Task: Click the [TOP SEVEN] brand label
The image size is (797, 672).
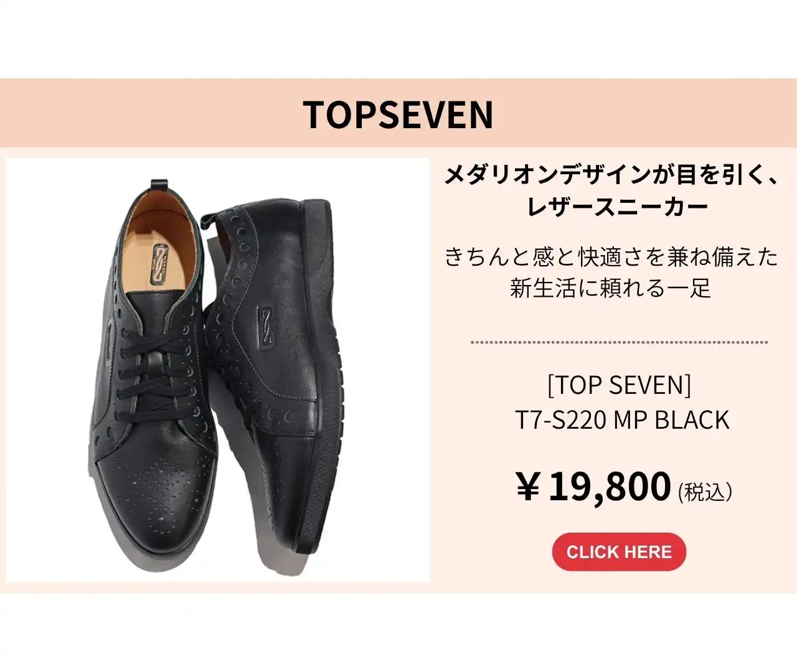Action: (620, 385)
